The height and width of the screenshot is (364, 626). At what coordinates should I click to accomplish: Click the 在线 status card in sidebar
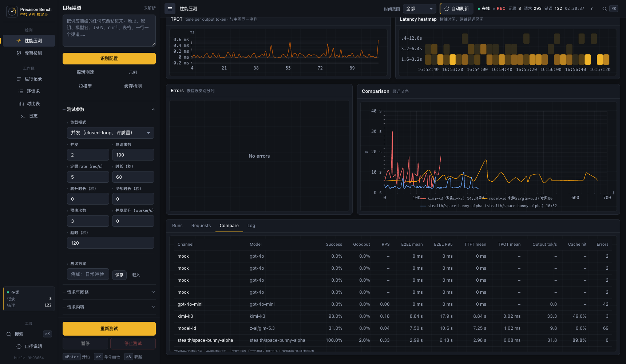tap(29, 299)
